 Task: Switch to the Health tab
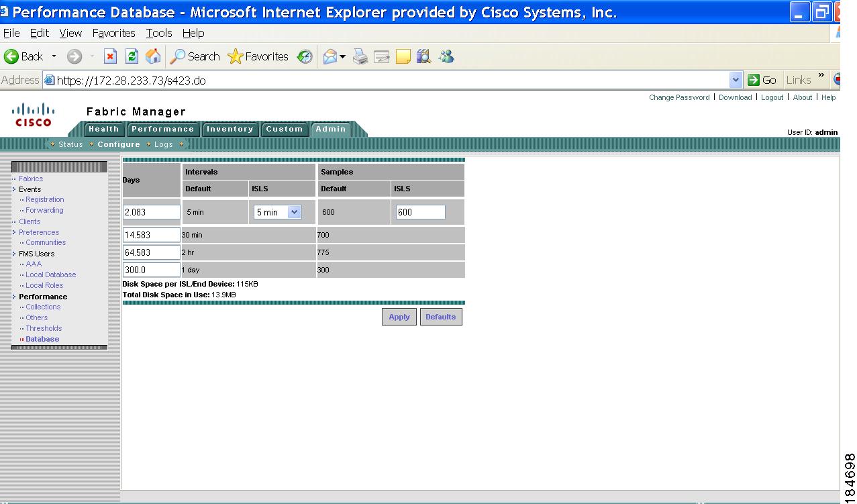[103, 130]
